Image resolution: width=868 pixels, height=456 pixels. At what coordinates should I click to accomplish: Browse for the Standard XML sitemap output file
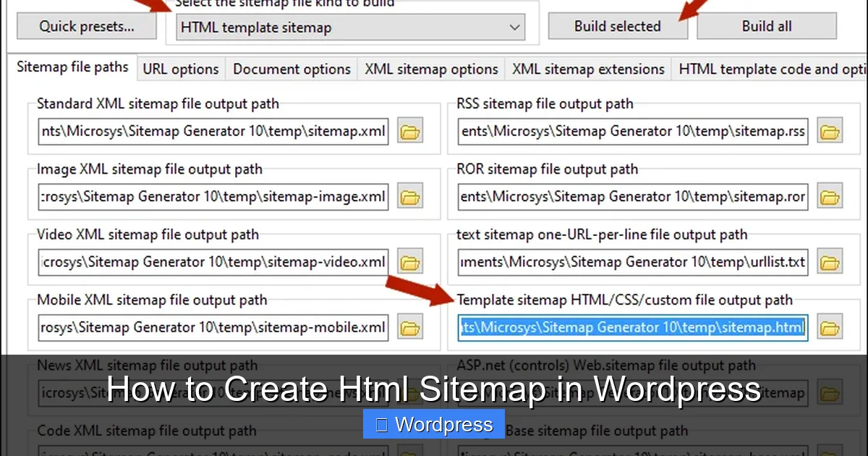(409, 131)
